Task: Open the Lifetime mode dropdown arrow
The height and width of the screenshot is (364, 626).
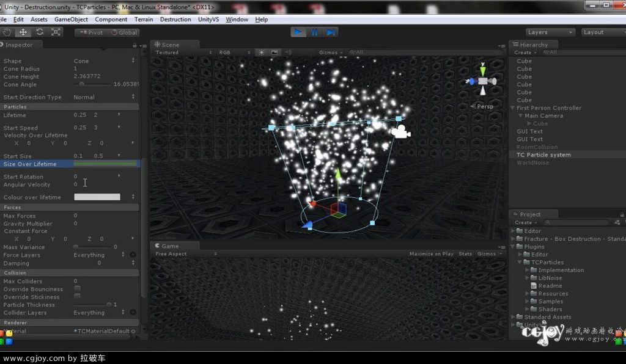Action: click(x=119, y=115)
